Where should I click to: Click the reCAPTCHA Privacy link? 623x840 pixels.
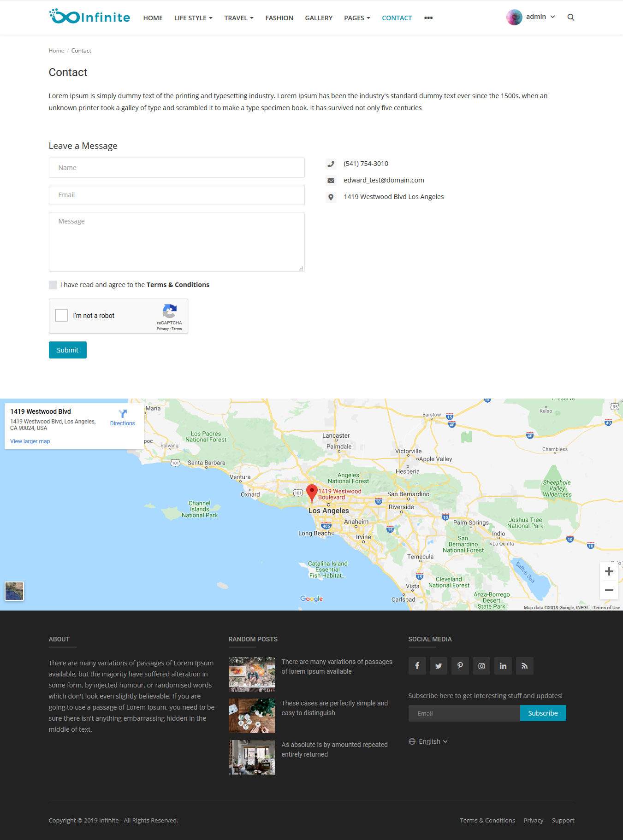(162, 329)
